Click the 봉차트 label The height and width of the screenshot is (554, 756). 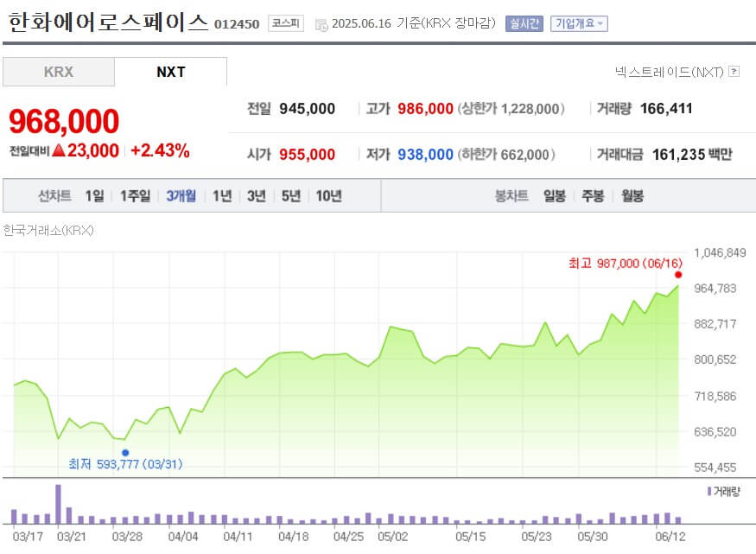511,195
